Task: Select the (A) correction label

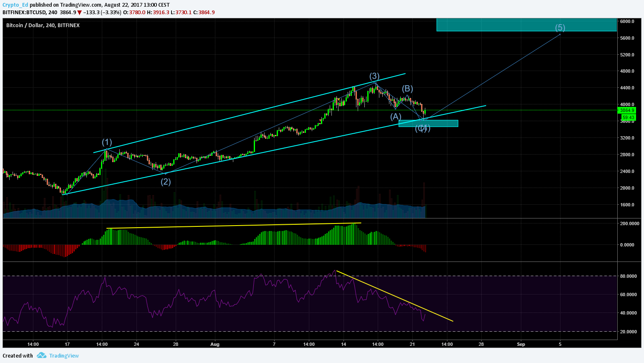Action: pyautogui.click(x=396, y=117)
